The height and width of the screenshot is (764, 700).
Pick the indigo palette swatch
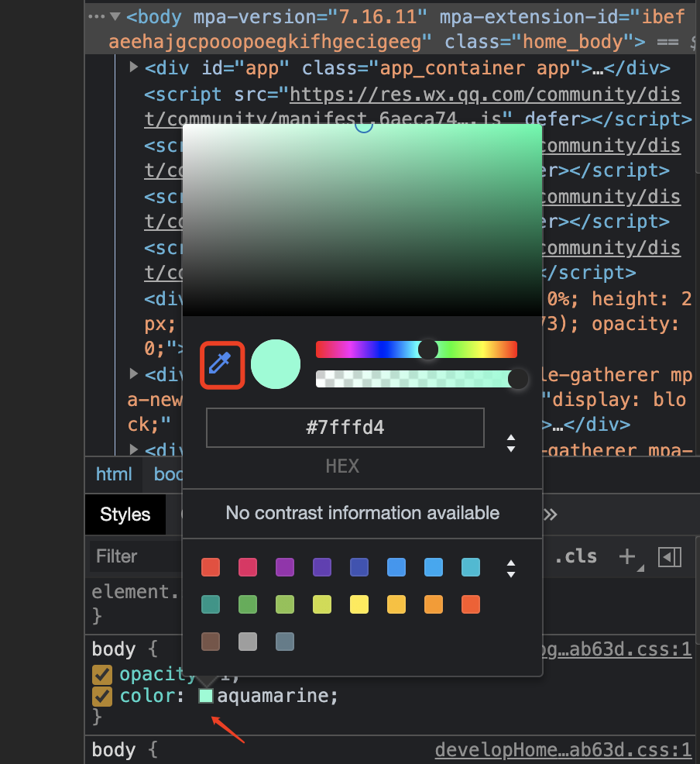359,567
